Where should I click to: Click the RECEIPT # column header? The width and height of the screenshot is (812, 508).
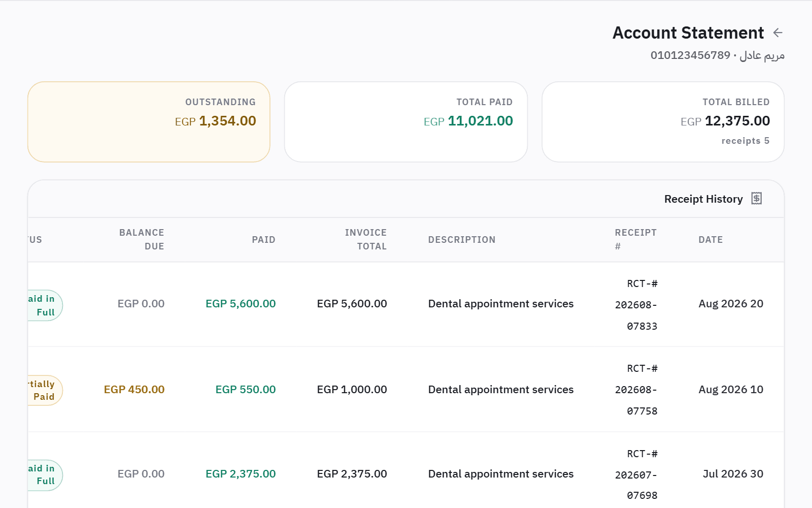click(636, 239)
